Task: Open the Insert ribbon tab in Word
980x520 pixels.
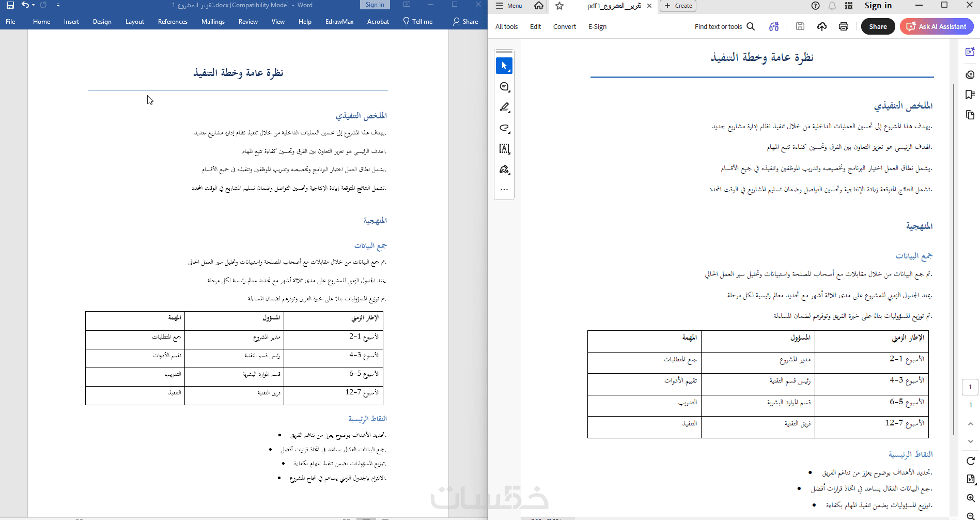Action: click(x=71, y=22)
